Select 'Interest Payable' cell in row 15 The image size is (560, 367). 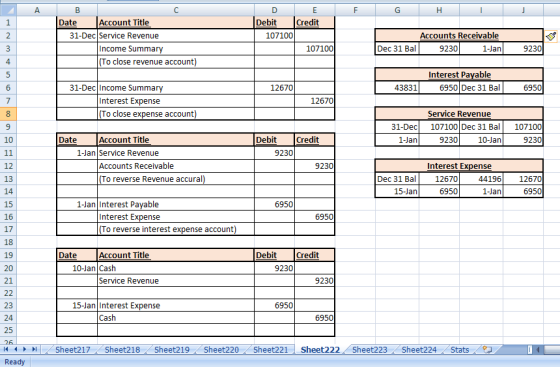[x=176, y=205]
